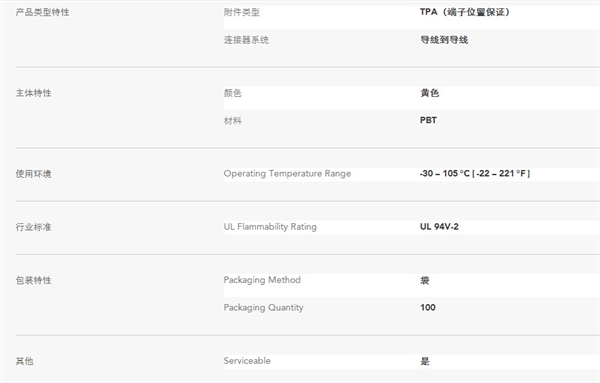Image resolution: width=600 pixels, height=383 pixels.
Task: Select the 颜色 attribute label
Action: (233, 93)
